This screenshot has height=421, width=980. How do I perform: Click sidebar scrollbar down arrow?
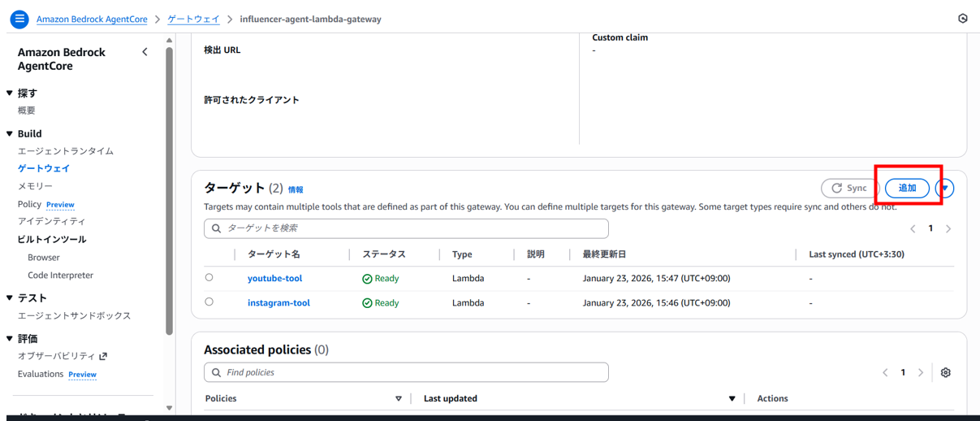(169, 408)
